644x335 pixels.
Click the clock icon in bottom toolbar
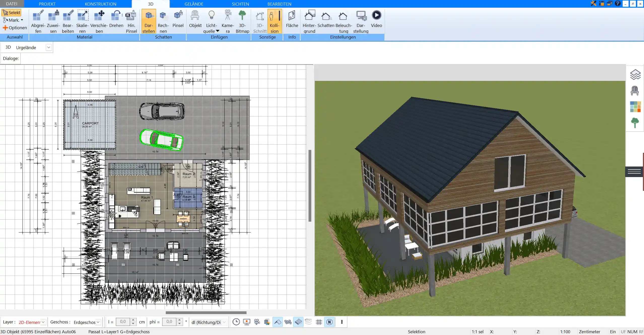pyautogui.click(x=236, y=322)
